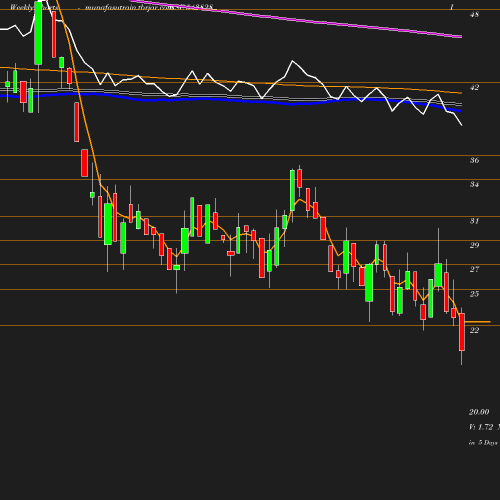Click the short orange current-price marker line
The height and width of the screenshot is (500, 500).
point(477,322)
